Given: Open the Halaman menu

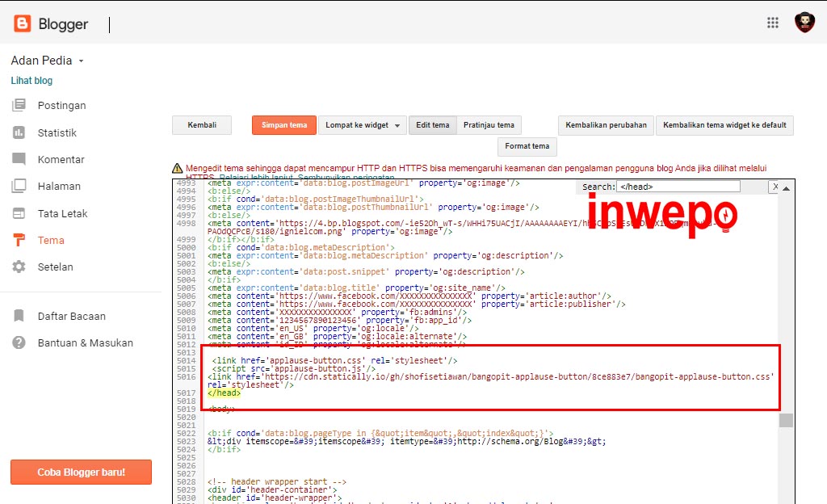Looking at the screenshot, I should coord(59,186).
